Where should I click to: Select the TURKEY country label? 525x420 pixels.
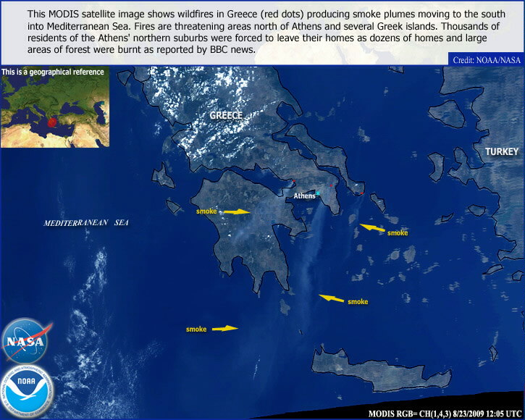(502, 151)
